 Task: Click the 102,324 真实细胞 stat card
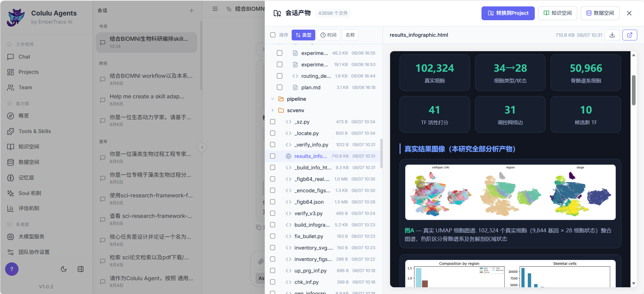coord(435,73)
